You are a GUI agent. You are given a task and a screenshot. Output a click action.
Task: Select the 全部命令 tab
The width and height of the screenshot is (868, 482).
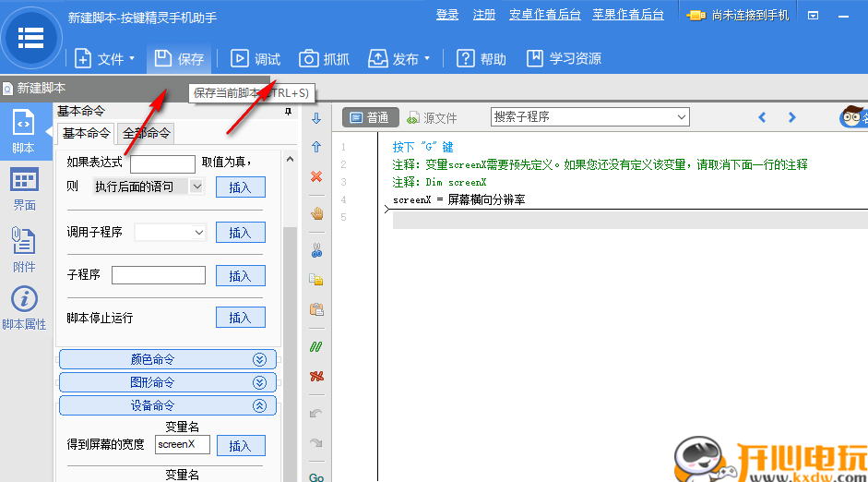tap(146, 133)
